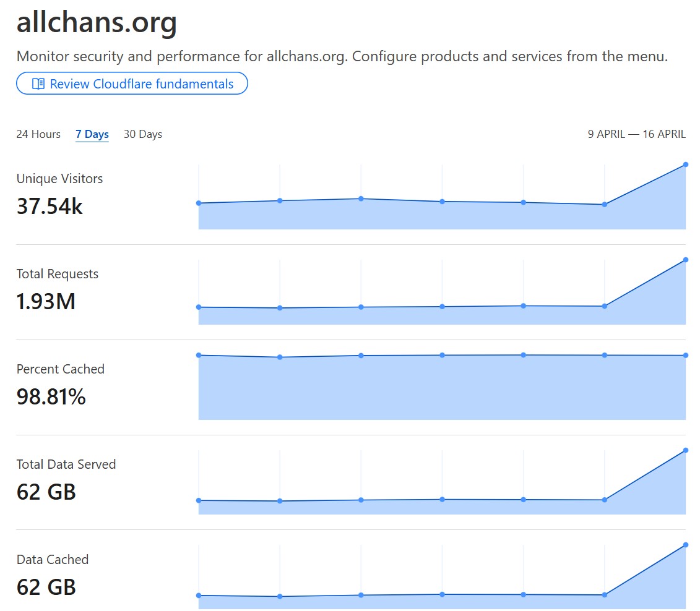700x611 pixels.
Task: Switch to the 24 Hours view
Action: pos(38,134)
